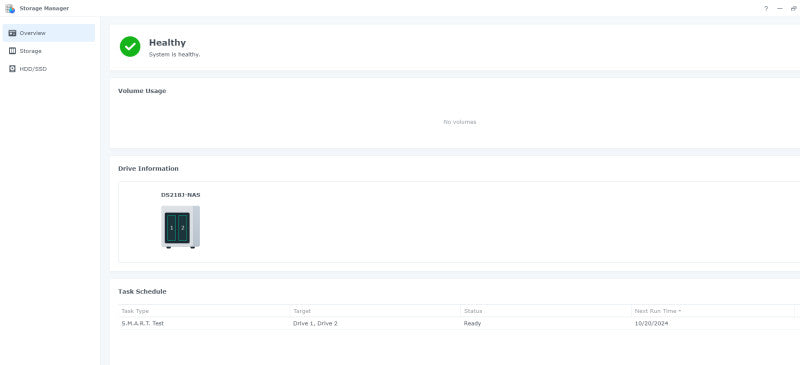Open help with the question mark icon
The height and width of the screenshot is (365, 800).
click(766, 9)
